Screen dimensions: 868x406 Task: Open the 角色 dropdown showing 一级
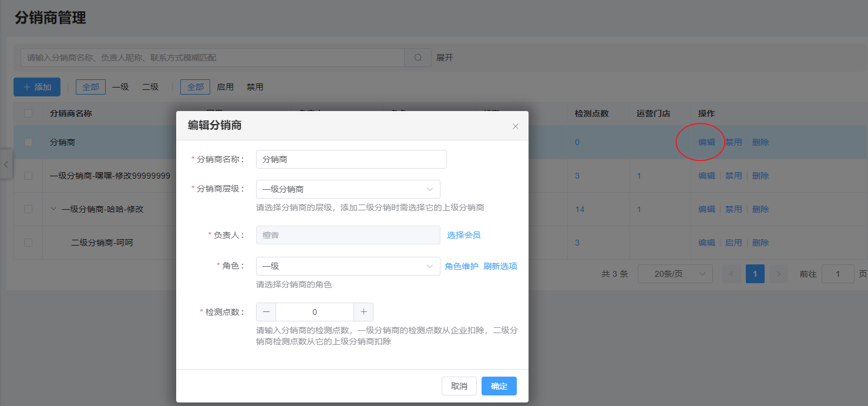[348, 266]
